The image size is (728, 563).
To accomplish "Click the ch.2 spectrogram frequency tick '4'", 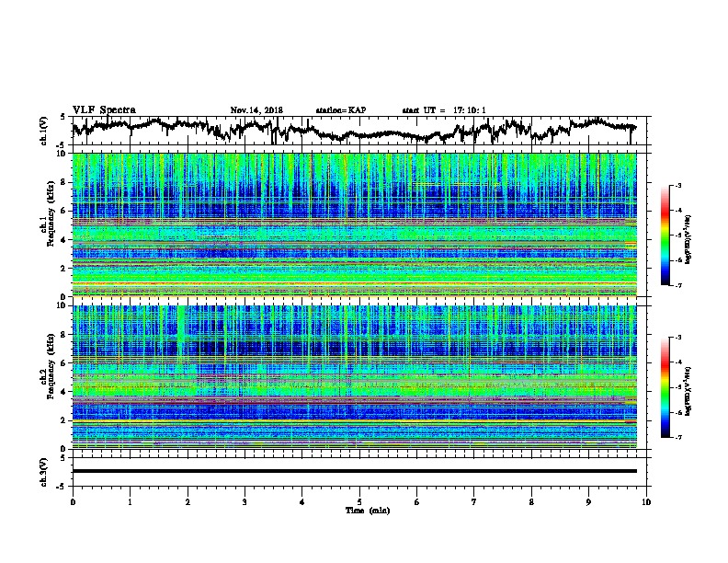I will 63,392.
